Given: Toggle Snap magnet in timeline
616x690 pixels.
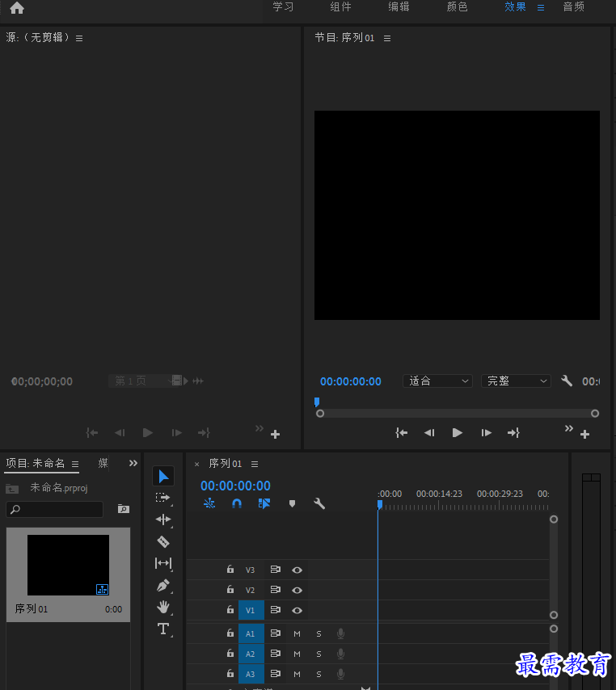Looking at the screenshot, I should tap(236, 503).
